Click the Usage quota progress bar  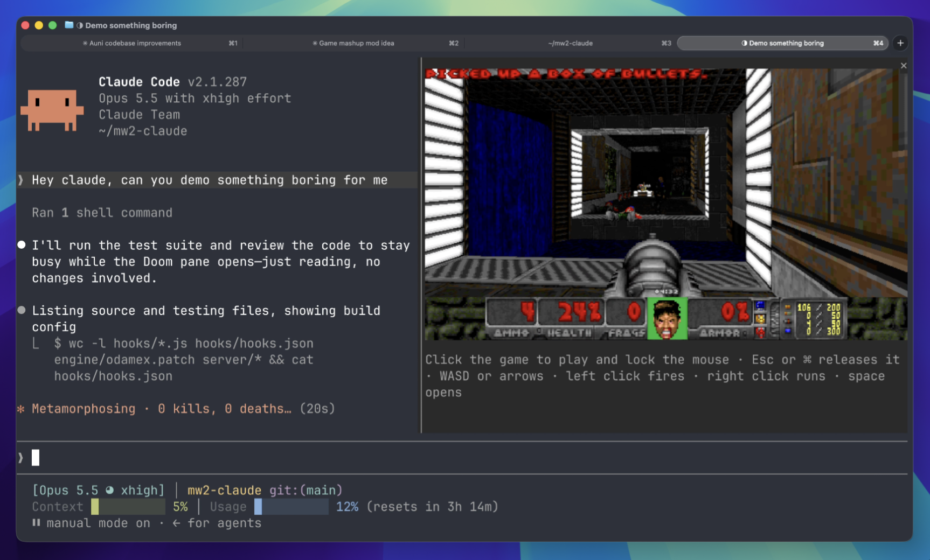(x=292, y=507)
